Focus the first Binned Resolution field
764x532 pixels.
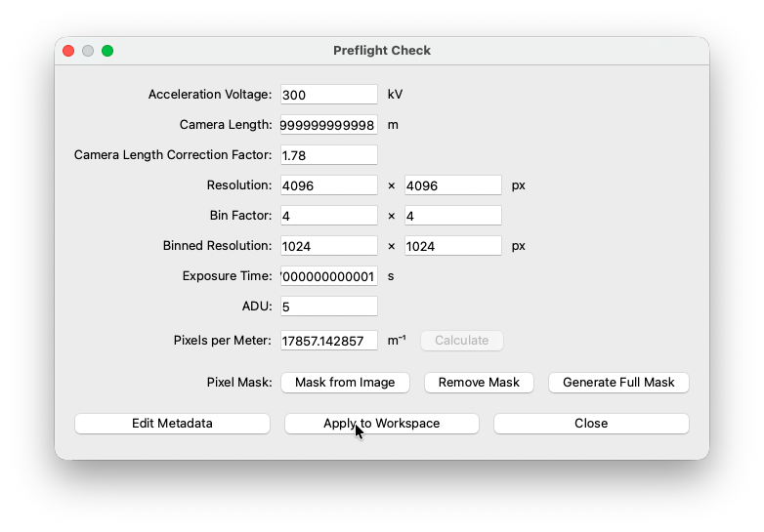pyautogui.click(x=329, y=246)
